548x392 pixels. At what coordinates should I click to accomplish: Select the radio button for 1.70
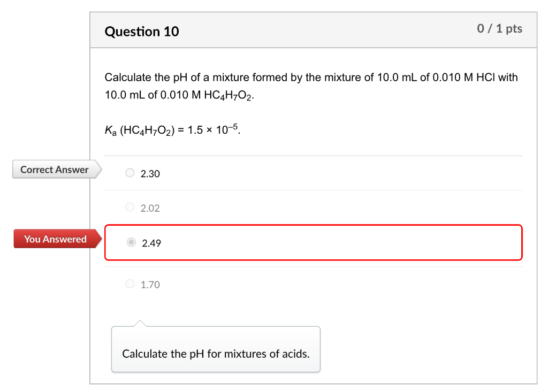pyautogui.click(x=130, y=283)
